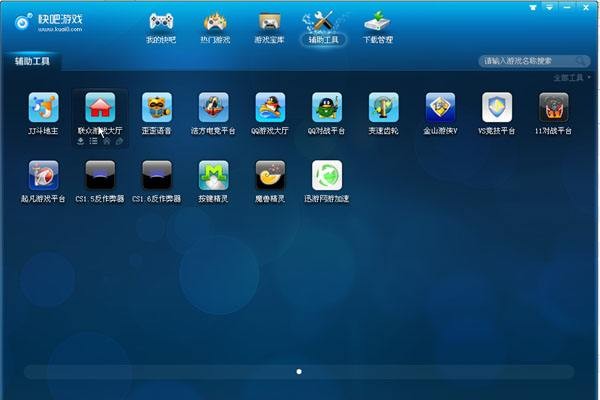Click the CS1.6反作弊器 text label
Screen dimensions: 600x400
[157, 199]
